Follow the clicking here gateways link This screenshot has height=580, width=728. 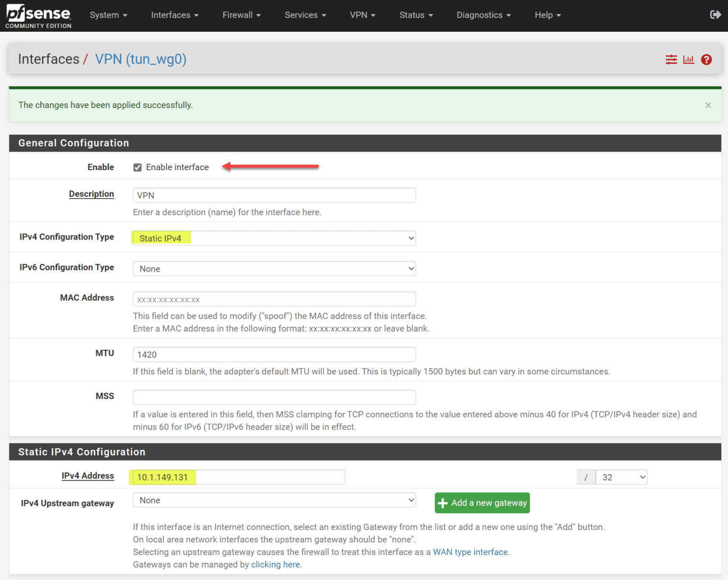coord(275,564)
